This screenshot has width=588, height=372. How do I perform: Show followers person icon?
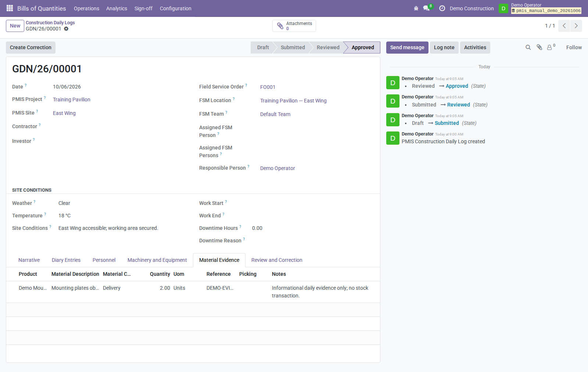click(550, 47)
